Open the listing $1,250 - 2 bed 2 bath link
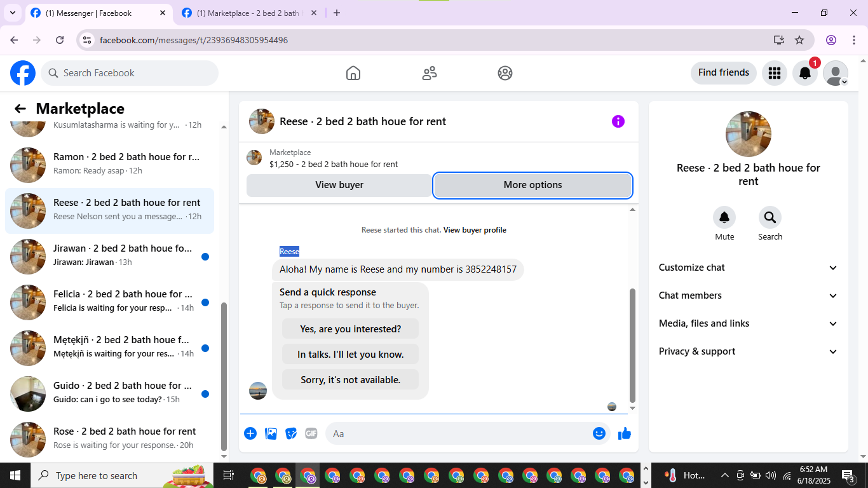The height and width of the screenshot is (488, 868). pos(334,164)
